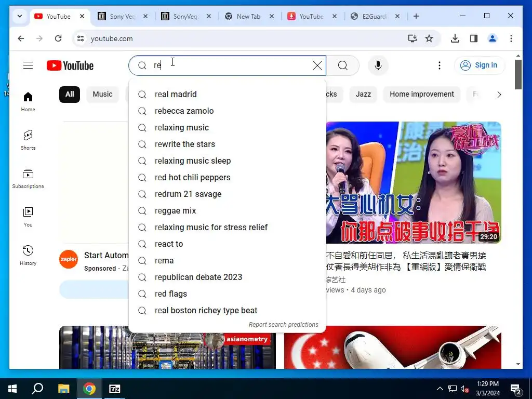Choose suggestion republican debate 2023
Image resolution: width=532 pixels, height=399 pixels.
click(228, 277)
